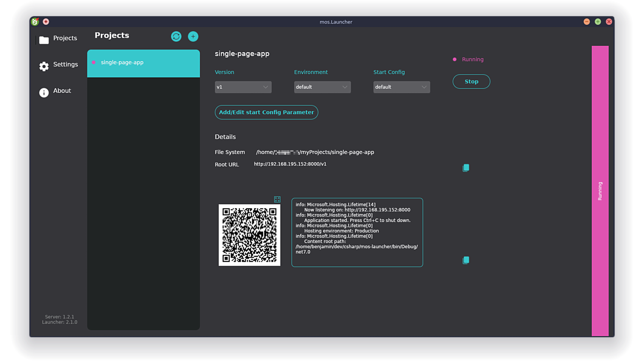Stop the running single-page-app
The image size is (644, 362).
(471, 81)
